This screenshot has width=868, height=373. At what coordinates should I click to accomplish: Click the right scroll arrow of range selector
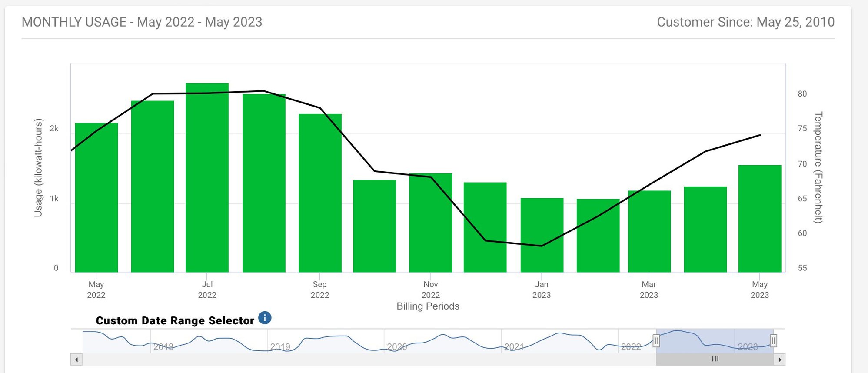tap(780, 360)
